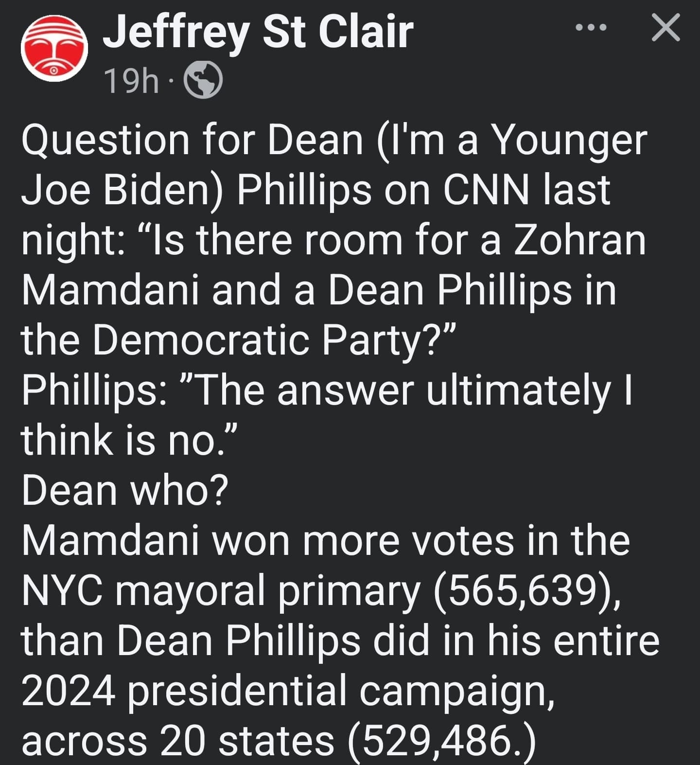Open the three-dot post options menu
The height and width of the screenshot is (765, 700).
(x=591, y=28)
